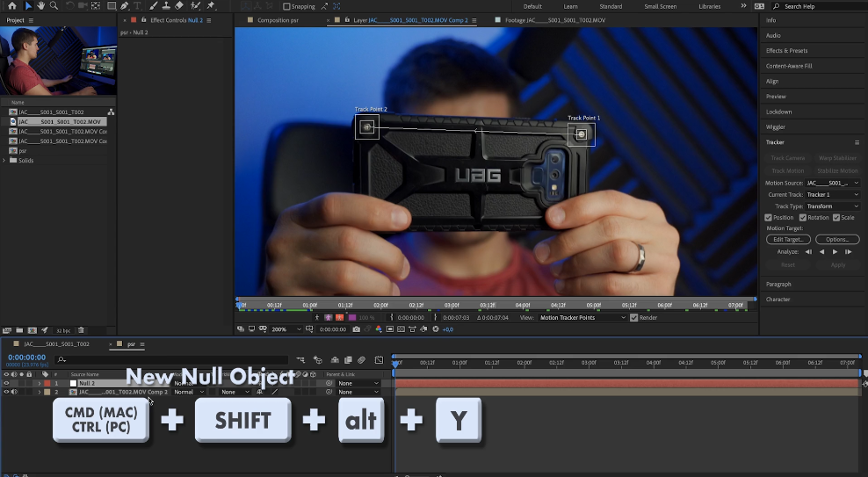The height and width of the screenshot is (477, 868).
Task: Select the Brush tool
Action: pos(154,5)
